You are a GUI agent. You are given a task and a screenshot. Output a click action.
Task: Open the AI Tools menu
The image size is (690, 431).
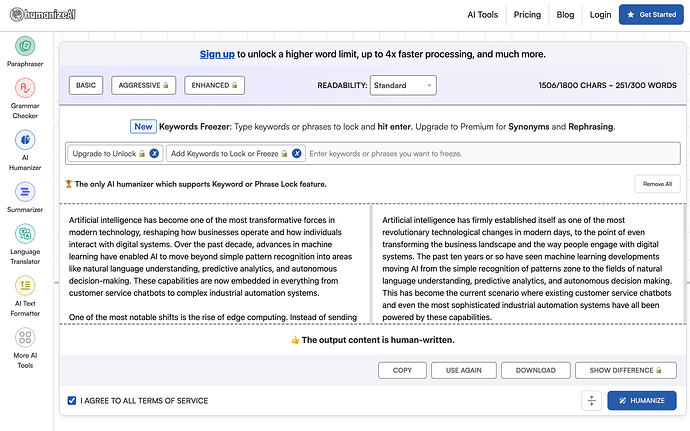483,15
